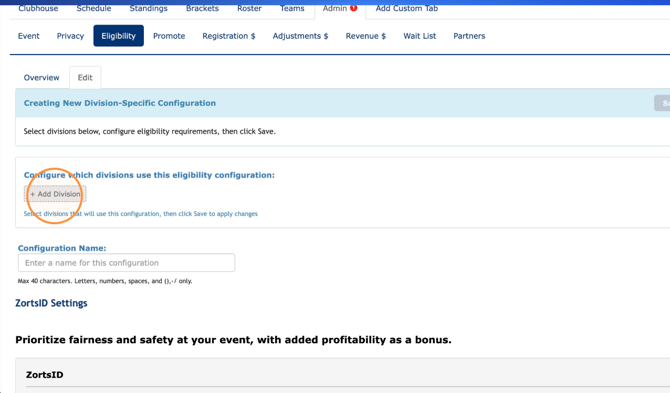This screenshot has height=393, width=670.
Task: Click the 'Select divisions that will use' helper text
Action: click(x=141, y=214)
